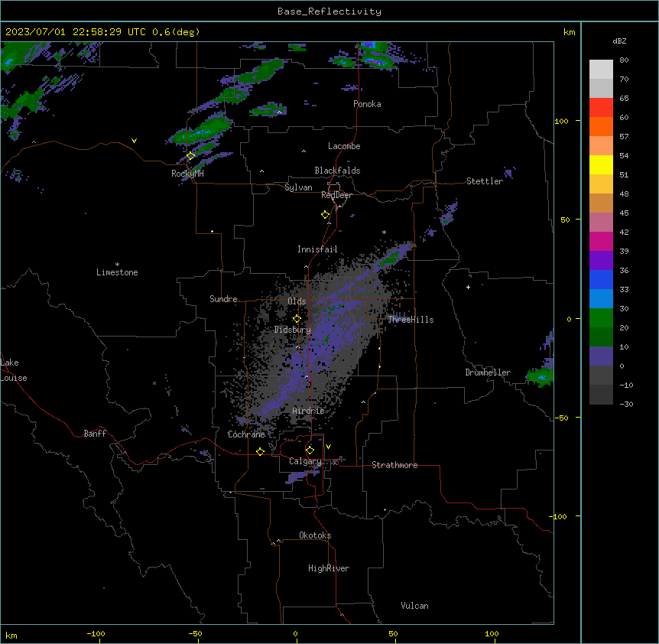
Task: Select the white plus marker north of Drumheller
Action: [468, 287]
